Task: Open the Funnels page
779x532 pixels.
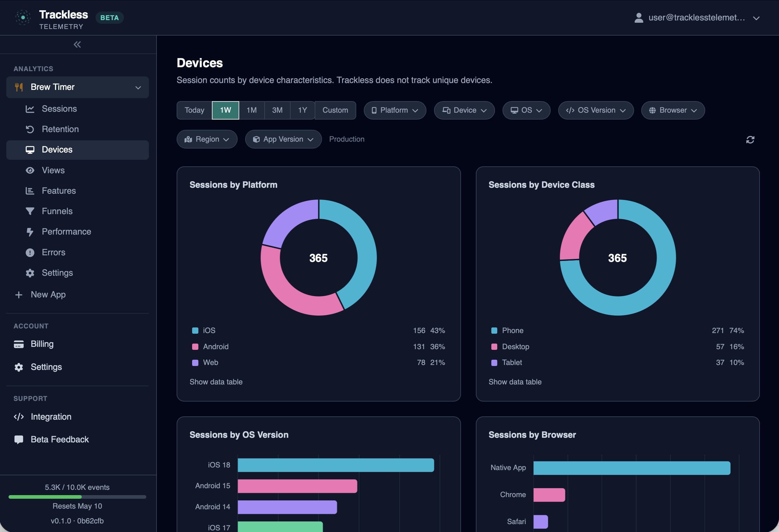Action: coord(77,211)
